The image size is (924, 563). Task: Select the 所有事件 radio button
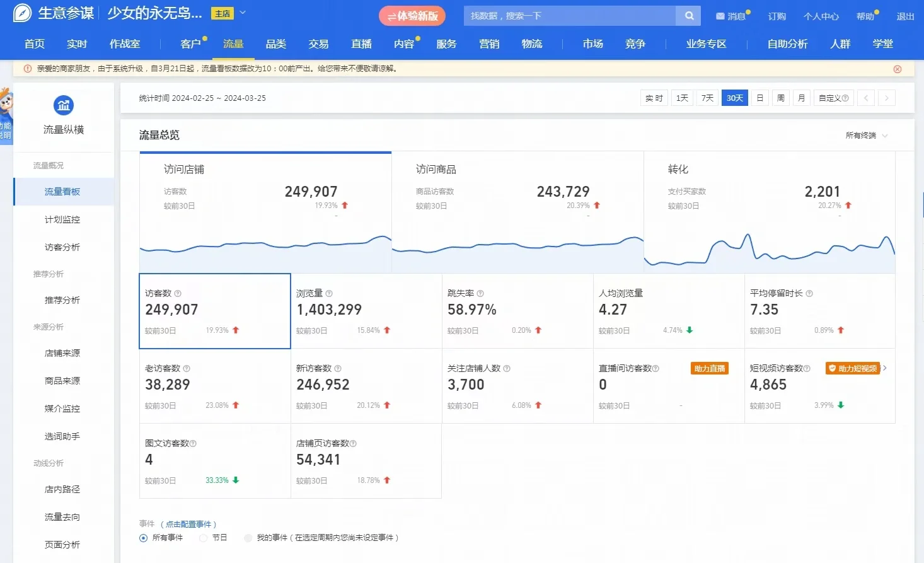144,538
